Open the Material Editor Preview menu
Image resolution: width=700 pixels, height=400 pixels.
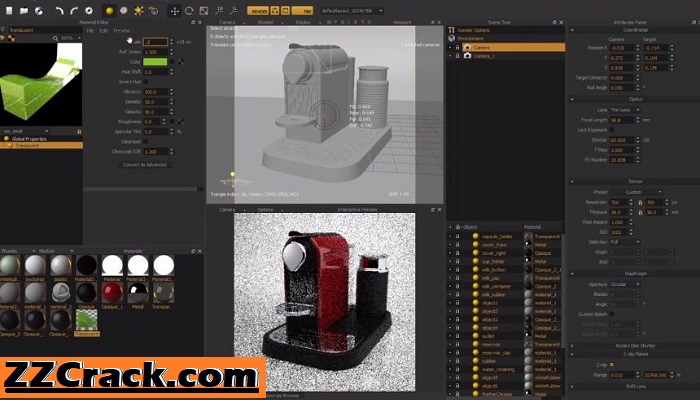[x=121, y=31]
